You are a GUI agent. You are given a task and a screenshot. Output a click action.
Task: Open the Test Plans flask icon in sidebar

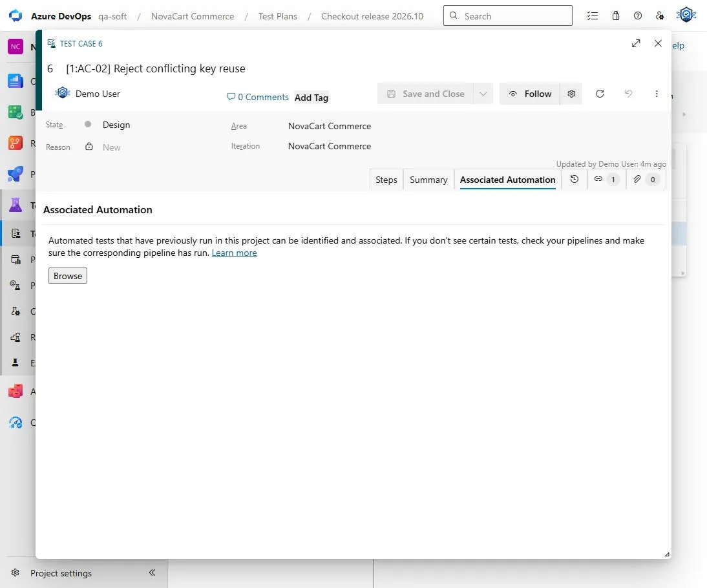pyautogui.click(x=16, y=205)
